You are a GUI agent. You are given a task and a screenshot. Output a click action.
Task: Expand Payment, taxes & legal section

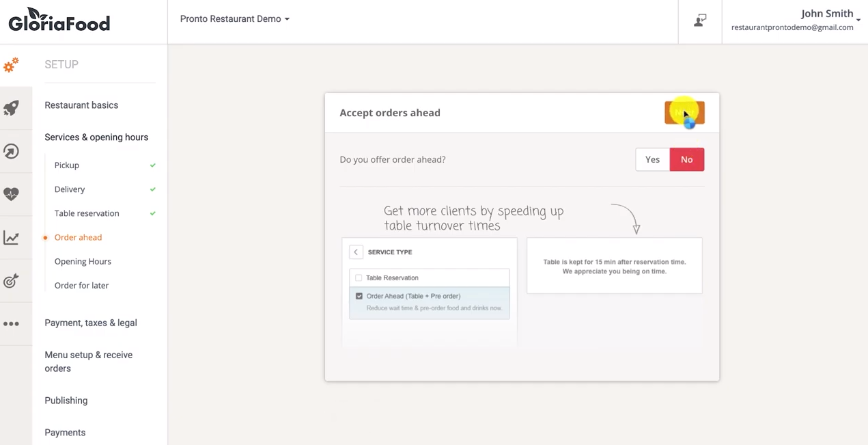pos(91,323)
